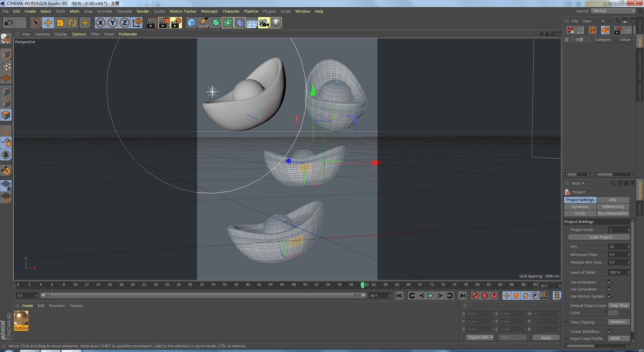Select the Rotate tool in the top toolbar
The height and width of the screenshot is (352, 644).
72,23
